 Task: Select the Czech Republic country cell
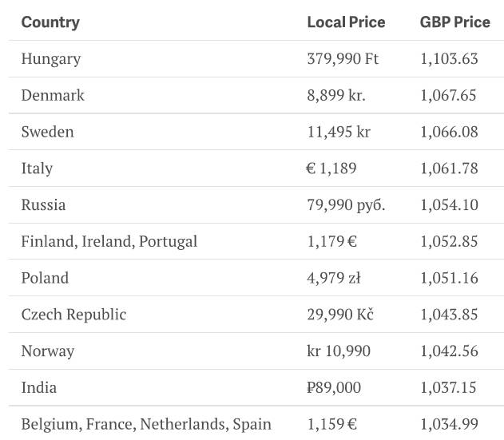(x=73, y=315)
